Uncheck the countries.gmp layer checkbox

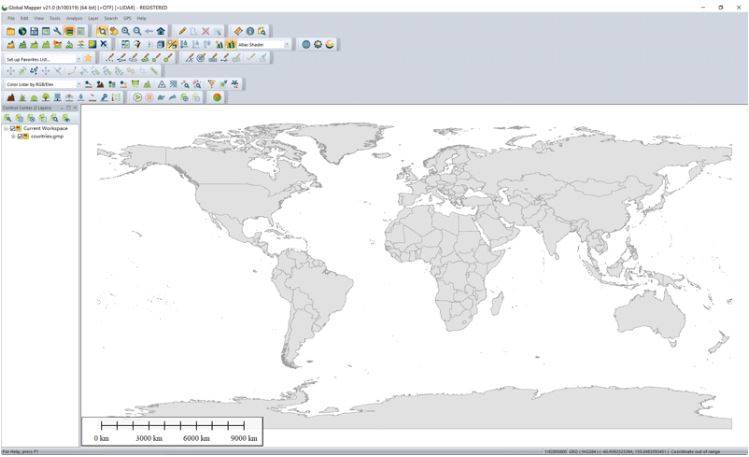point(20,136)
